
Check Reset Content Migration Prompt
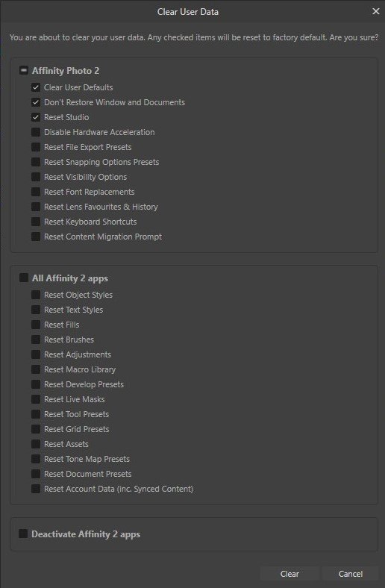(x=36, y=237)
